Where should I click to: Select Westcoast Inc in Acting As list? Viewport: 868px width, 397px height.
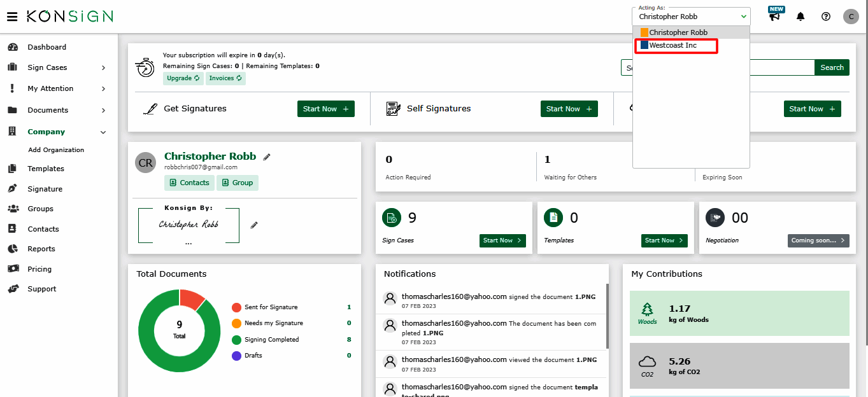tap(692, 45)
